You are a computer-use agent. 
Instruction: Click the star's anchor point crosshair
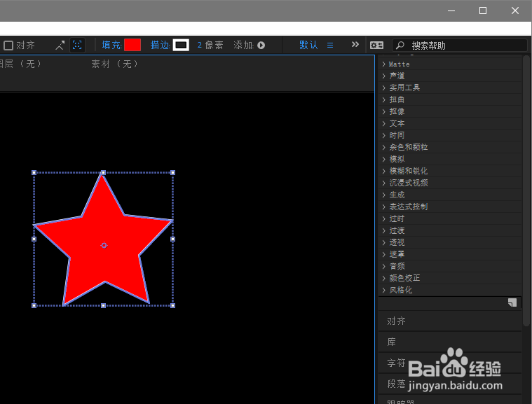pos(104,245)
